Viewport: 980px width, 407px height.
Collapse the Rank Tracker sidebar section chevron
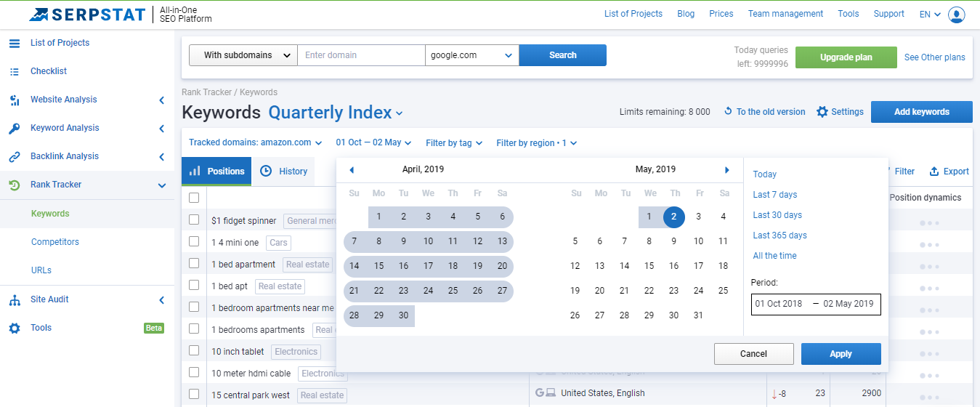pyautogui.click(x=162, y=185)
